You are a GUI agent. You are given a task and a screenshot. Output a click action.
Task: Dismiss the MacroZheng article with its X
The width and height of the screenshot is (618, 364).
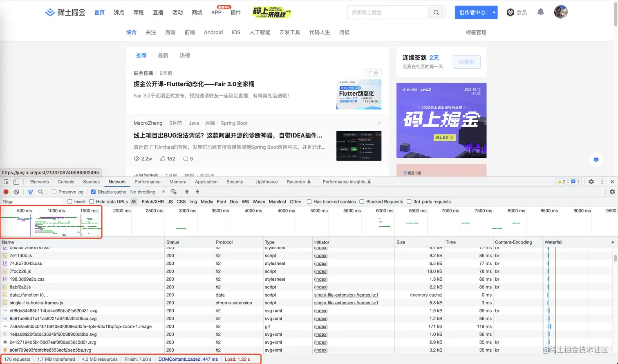(379, 123)
